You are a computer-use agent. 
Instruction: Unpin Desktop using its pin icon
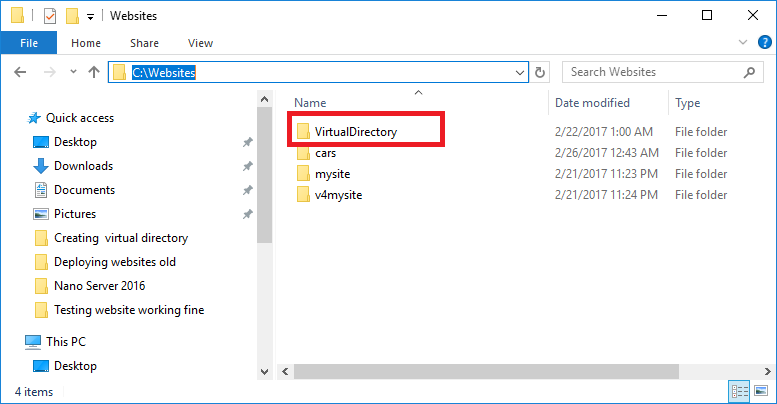point(247,142)
